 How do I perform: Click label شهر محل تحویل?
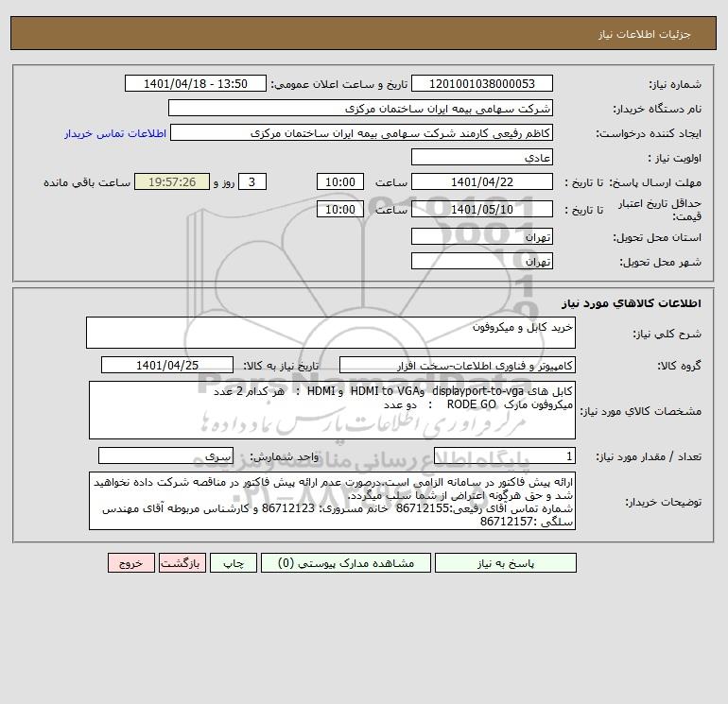(660, 262)
